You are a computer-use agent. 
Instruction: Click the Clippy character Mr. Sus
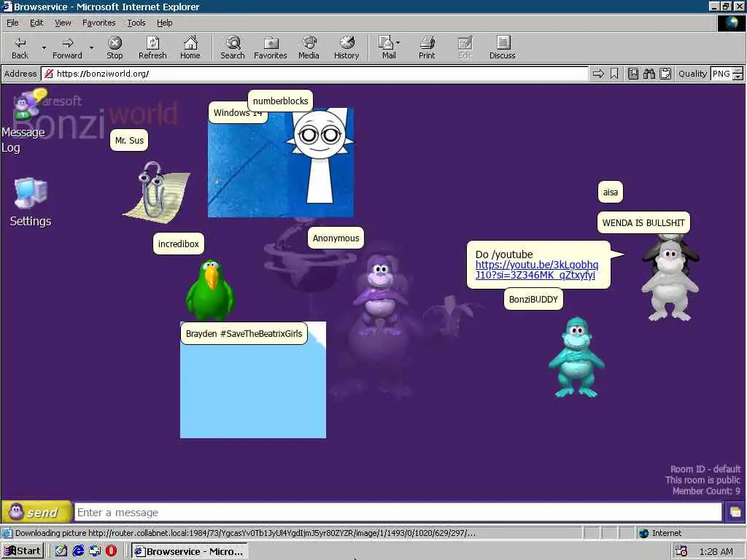pos(155,192)
